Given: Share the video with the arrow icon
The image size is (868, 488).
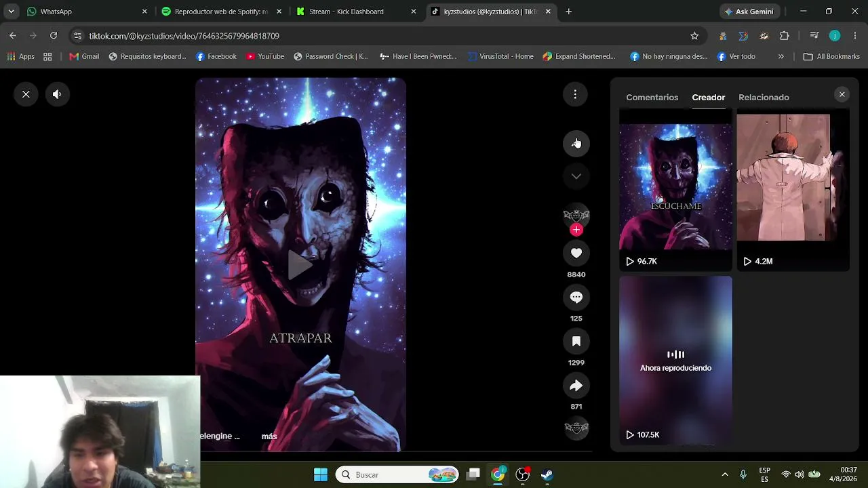Looking at the screenshot, I should click(x=576, y=386).
